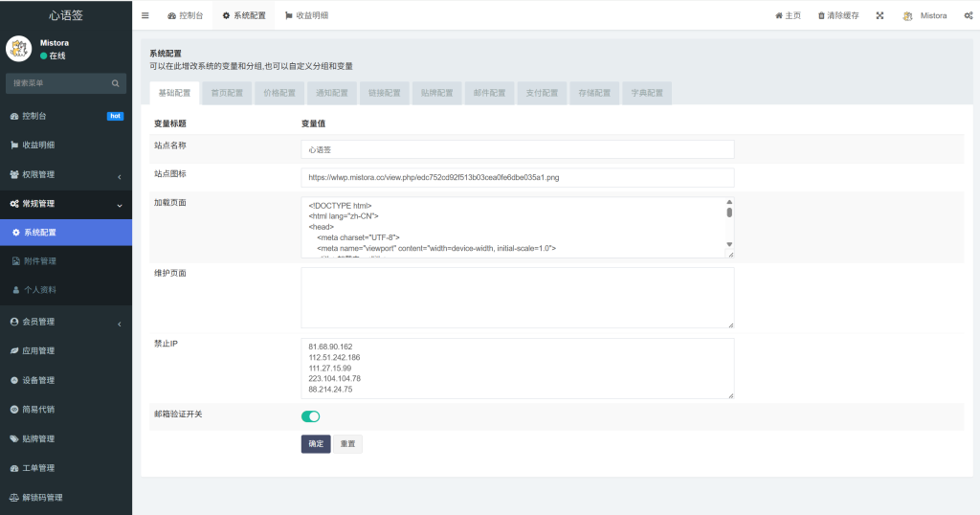Image resolution: width=980 pixels, height=515 pixels.
Task: Click the search magnifier icon in sidebar
Action: tap(116, 83)
